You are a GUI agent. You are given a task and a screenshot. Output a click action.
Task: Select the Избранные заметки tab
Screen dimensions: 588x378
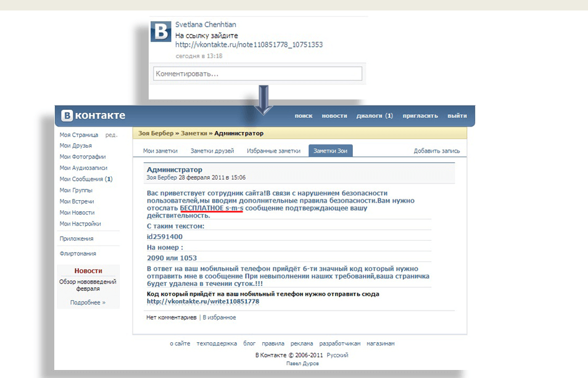tap(273, 151)
